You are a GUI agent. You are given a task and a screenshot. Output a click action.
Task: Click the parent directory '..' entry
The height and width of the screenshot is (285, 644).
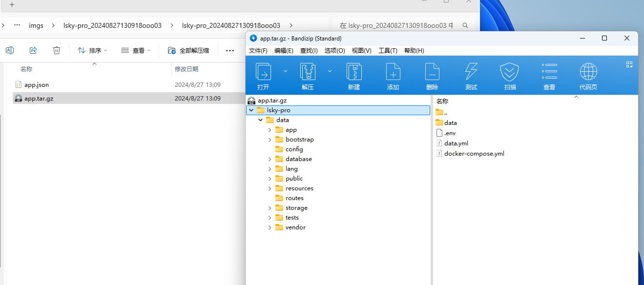coord(441,112)
